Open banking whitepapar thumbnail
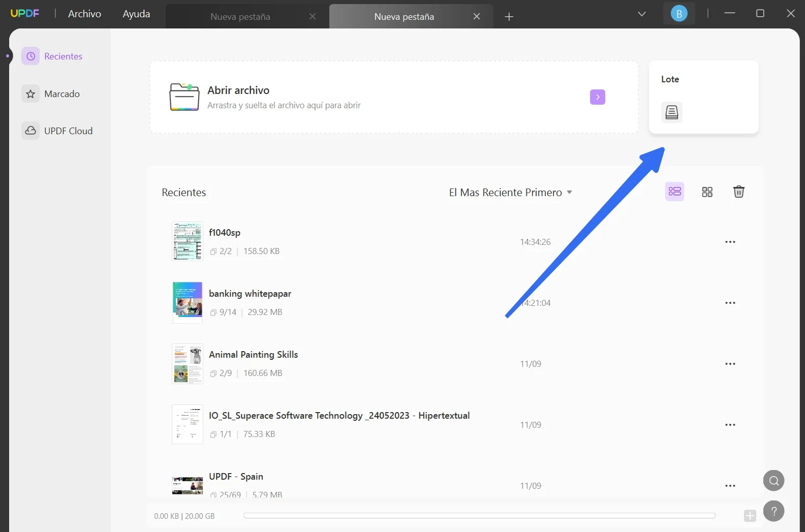 188,302
